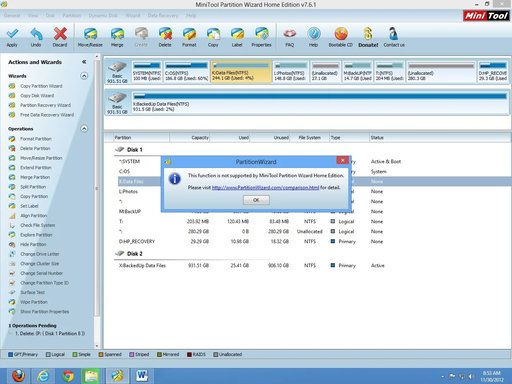Open the PartitionWizard.com comparison link
The image size is (512, 384).
(x=265, y=188)
